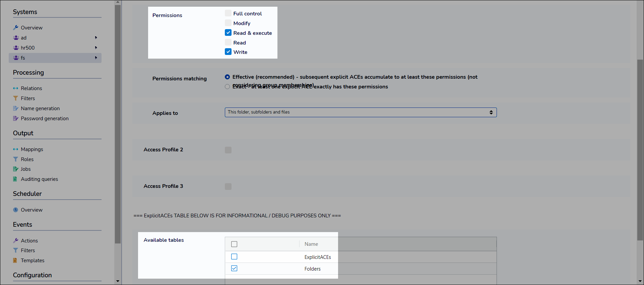Click the clock icon for Scheduler Overview

point(15,210)
